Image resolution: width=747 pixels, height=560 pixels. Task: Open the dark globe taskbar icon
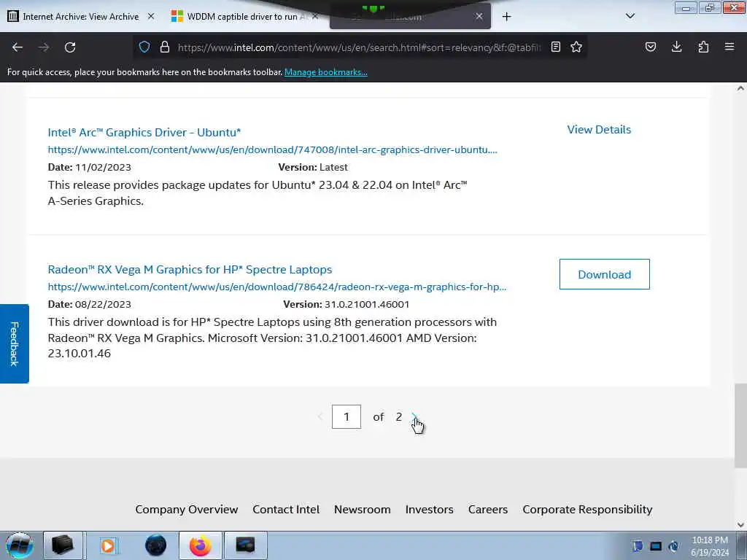[156, 545]
